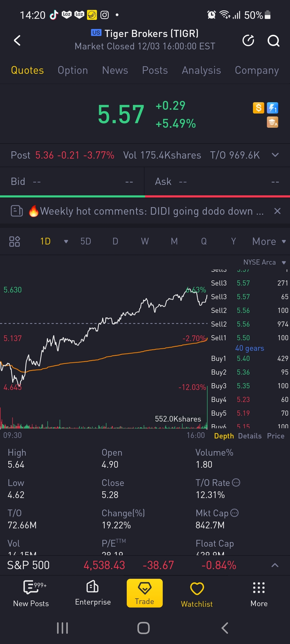Screen dimensions: 290x644
Task: Tap the Instagram notification icon
Action: tap(104, 15)
